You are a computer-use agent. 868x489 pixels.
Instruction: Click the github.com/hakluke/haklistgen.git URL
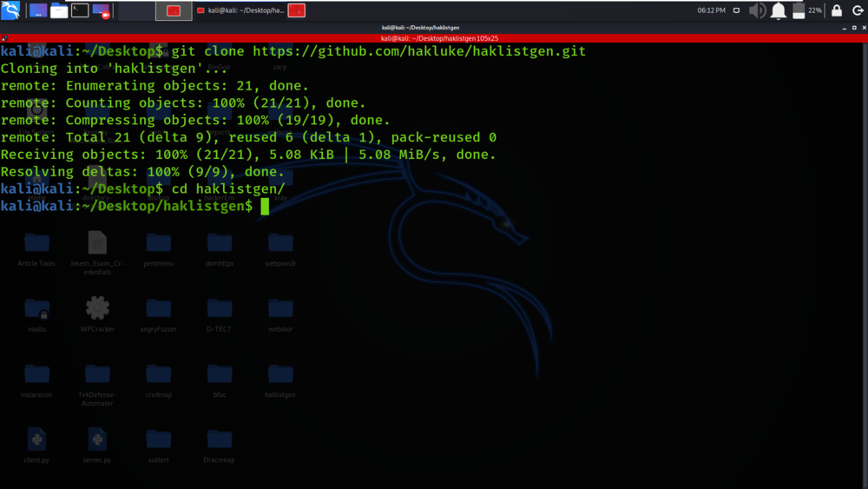click(x=419, y=51)
